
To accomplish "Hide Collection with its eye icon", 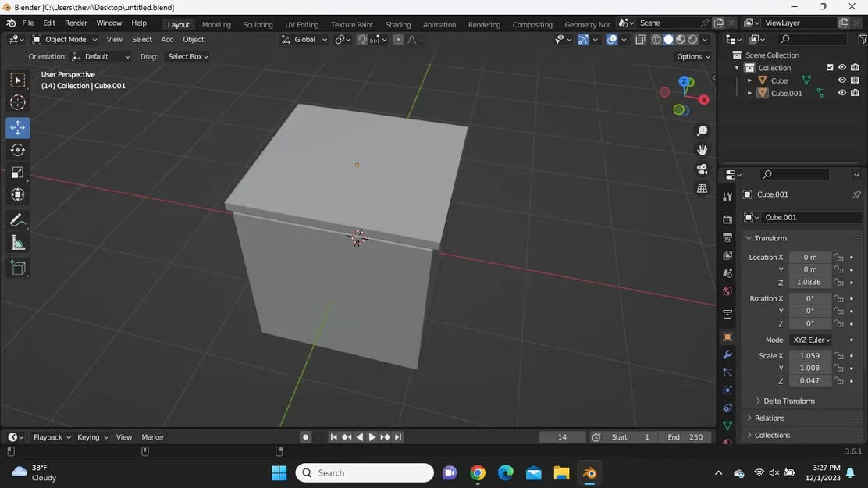I will (x=842, y=68).
